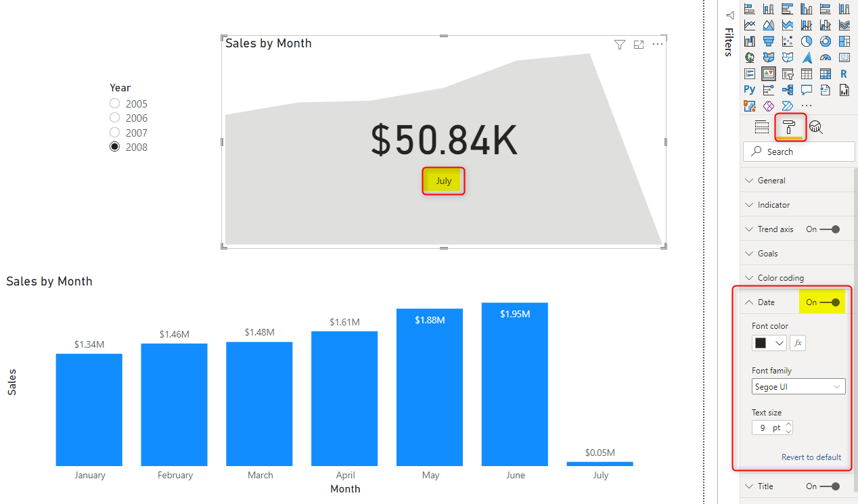Image resolution: width=858 pixels, height=504 pixels.
Task: Switch to the Format paint roller tab
Action: coord(790,127)
